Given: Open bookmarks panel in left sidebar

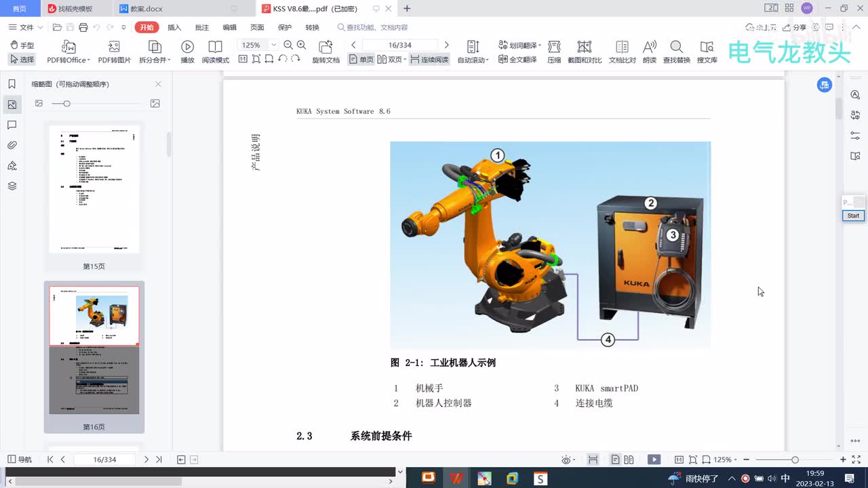Looking at the screenshot, I should pyautogui.click(x=12, y=84).
